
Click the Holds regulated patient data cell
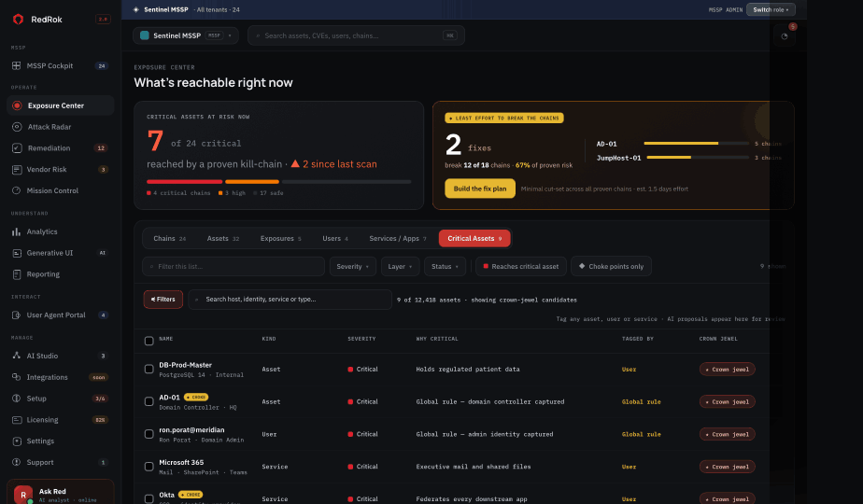(468, 370)
